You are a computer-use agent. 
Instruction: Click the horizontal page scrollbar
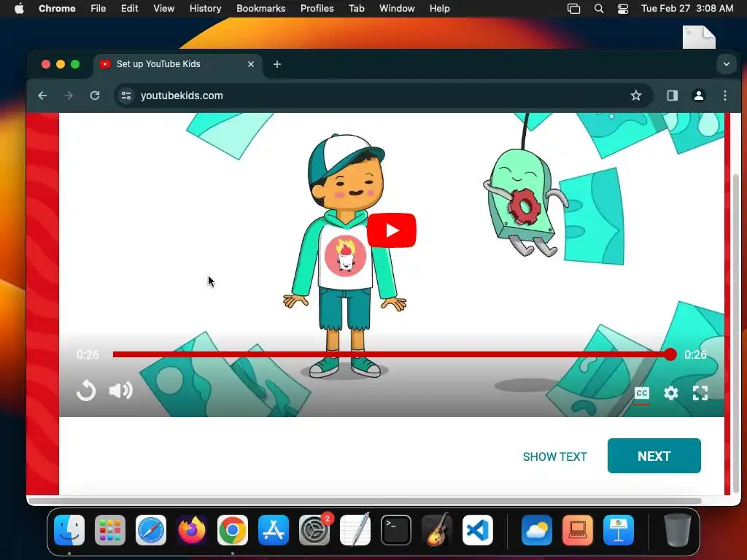click(x=365, y=500)
